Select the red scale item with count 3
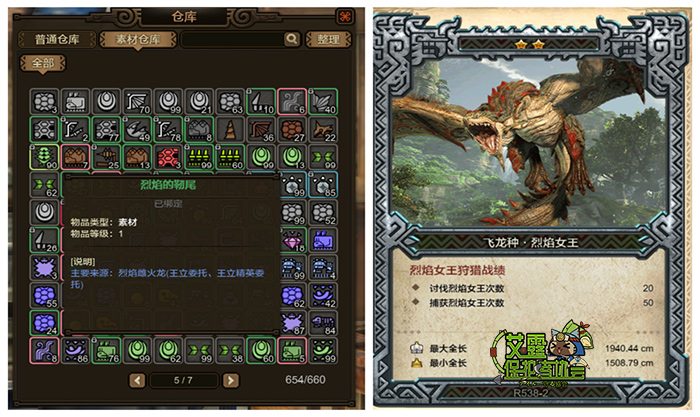 click(168, 157)
